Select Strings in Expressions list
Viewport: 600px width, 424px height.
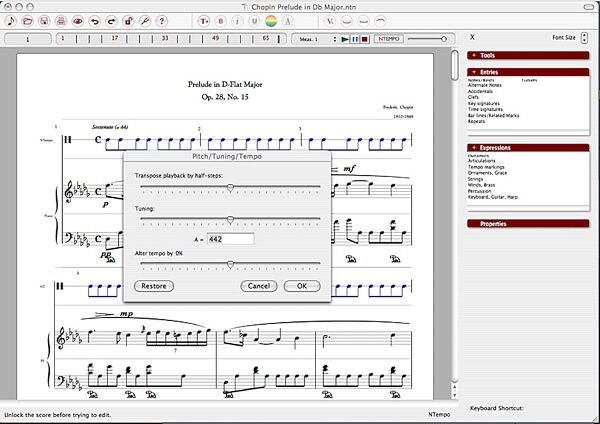pos(475,179)
